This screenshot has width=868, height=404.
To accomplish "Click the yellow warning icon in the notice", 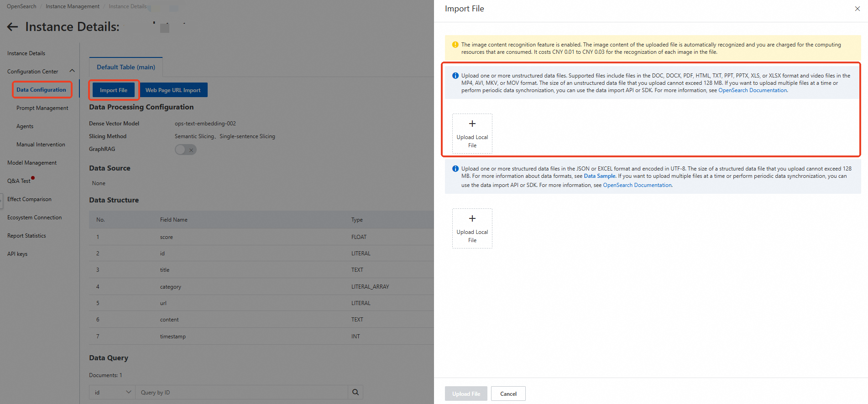I will [x=455, y=45].
